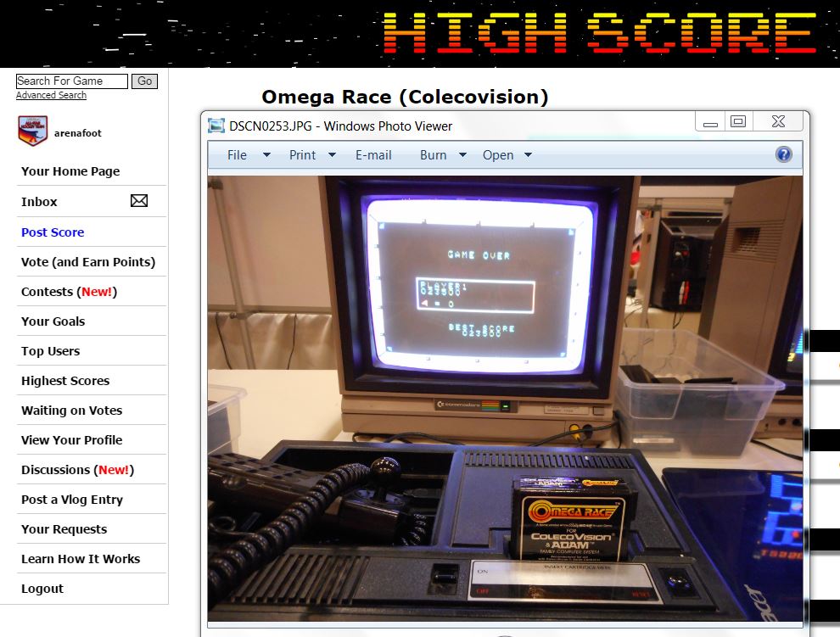Image resolution: width=840 pixels, height=637 pixels.
Task: Go to Vote (and Earn Points)
Action: [88, 262]
